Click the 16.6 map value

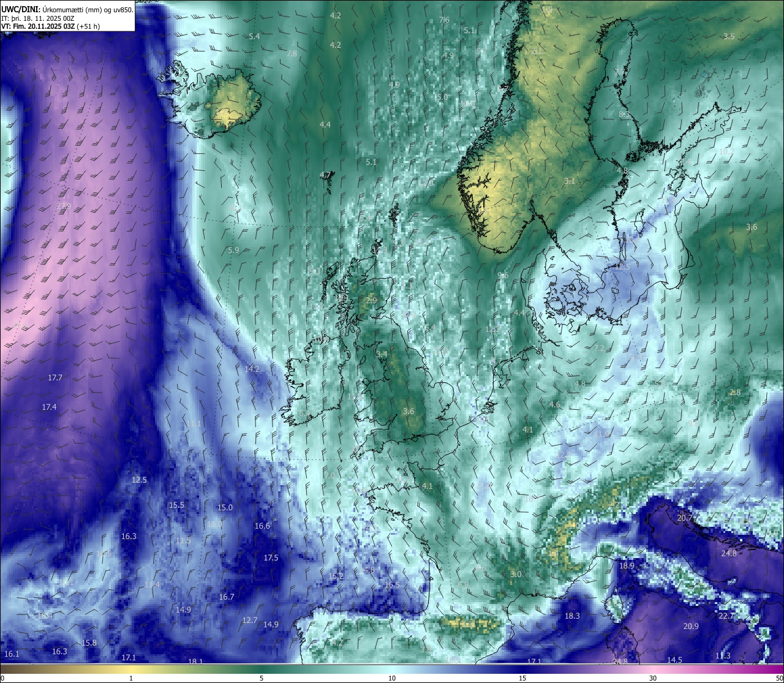(x=262, y=526)
